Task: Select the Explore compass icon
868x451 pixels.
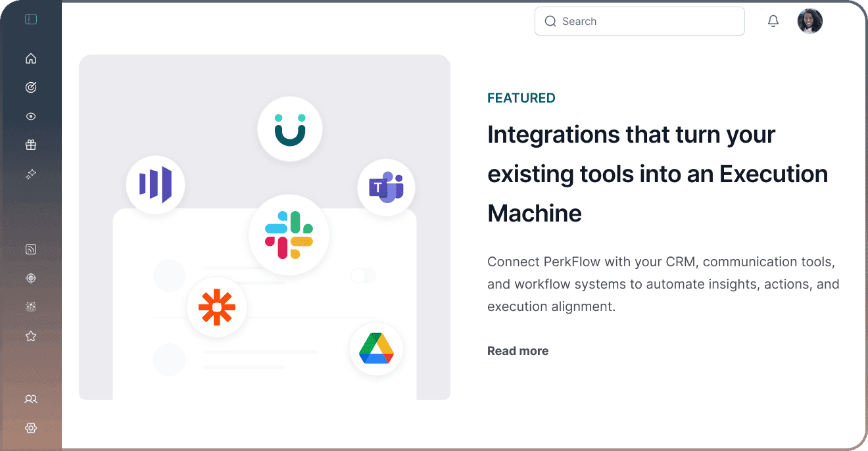Action: point(30,278)
